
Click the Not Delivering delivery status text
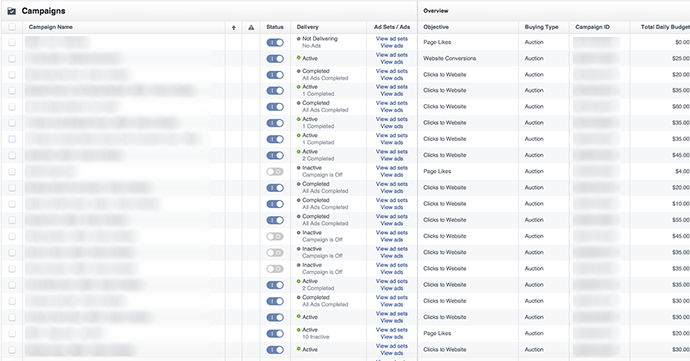320,39
